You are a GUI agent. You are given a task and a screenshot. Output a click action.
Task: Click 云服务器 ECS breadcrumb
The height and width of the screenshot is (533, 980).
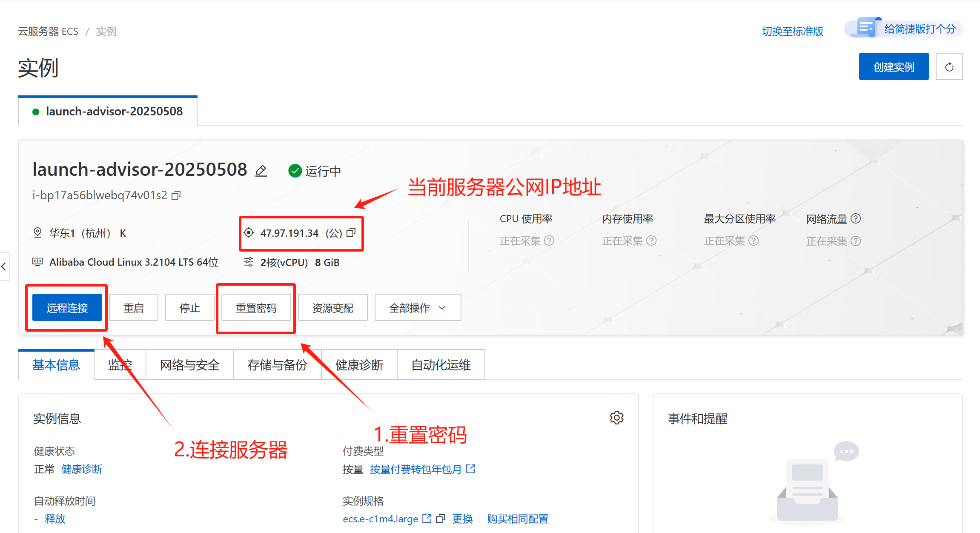pos(48,32)
